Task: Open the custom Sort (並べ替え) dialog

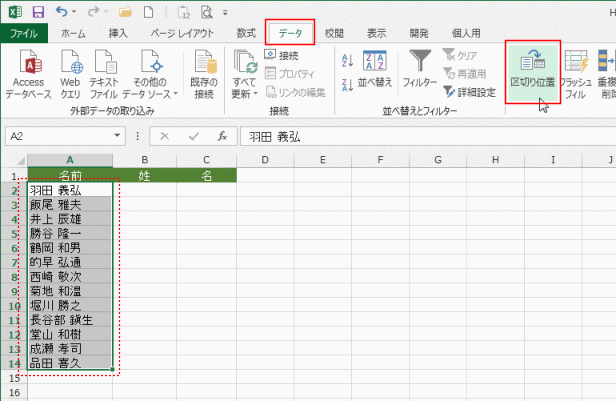Action: coord(375,71)
